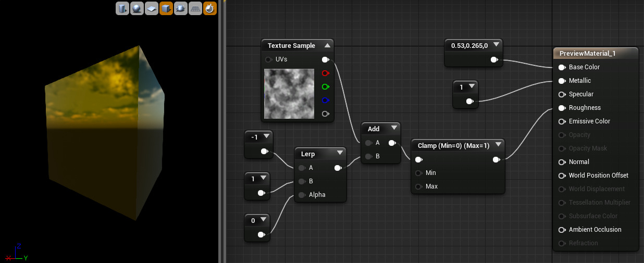Viewport: 644px width, 263px height.
Task: Click the Specular input pin
Action: click(562, 94)
